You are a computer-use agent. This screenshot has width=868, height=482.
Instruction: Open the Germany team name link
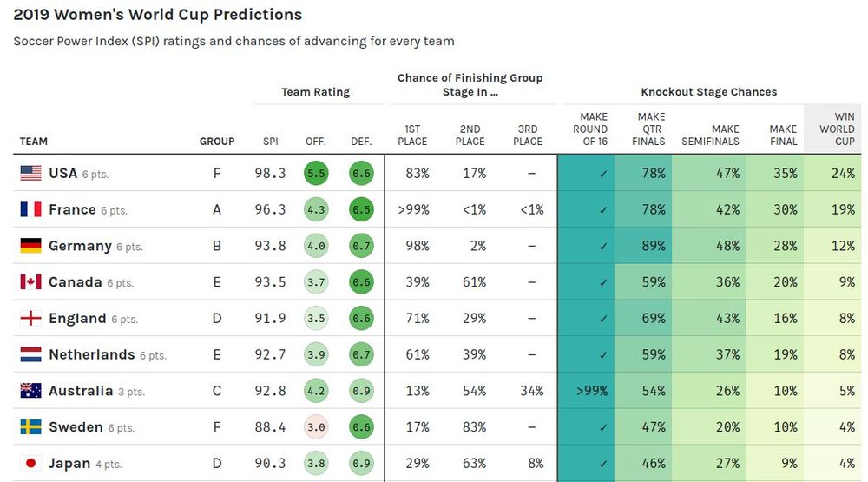pyautogui.click(x=80, y=246)
